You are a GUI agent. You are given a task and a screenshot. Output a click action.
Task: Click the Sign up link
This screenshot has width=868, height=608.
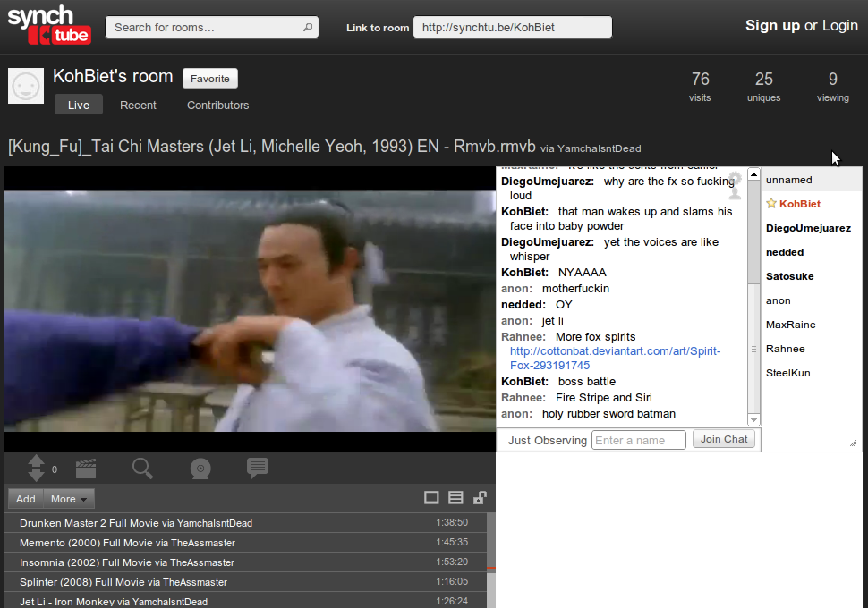click(772, 25)
